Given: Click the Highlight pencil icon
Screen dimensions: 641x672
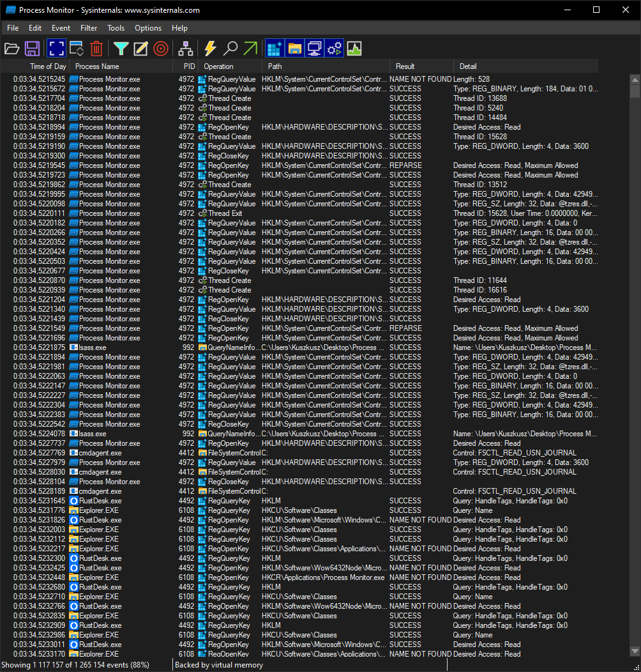Looking at the screenshot, I should click(x=140, y=49).
